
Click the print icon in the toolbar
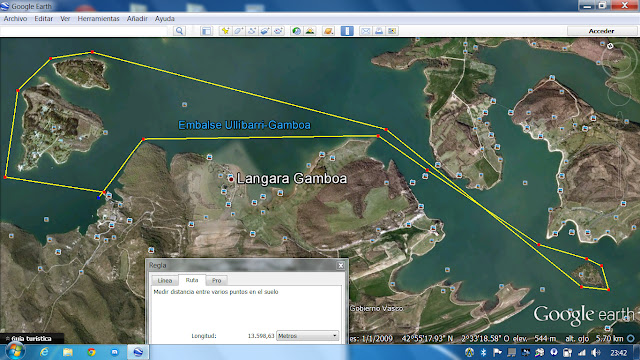379,31
